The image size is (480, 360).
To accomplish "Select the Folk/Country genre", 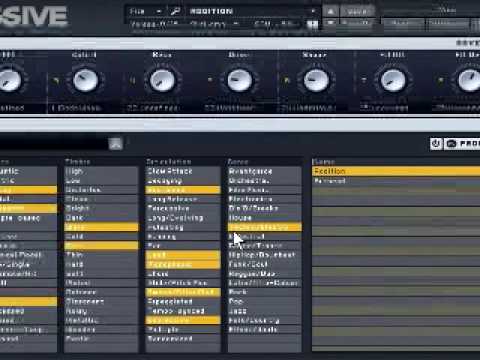I will [x=265, y=320].
